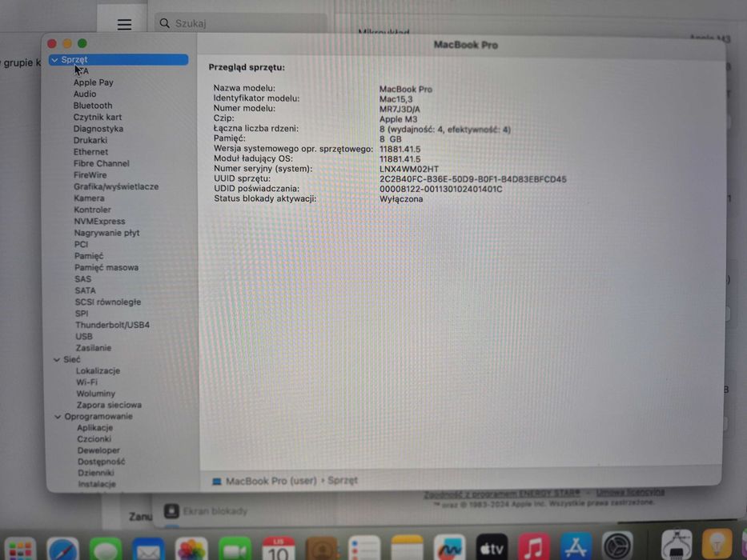This screenshot has height=560, width=747.
Task: Open Tips lightbulb app in Dock
Action: coord(717,543)
